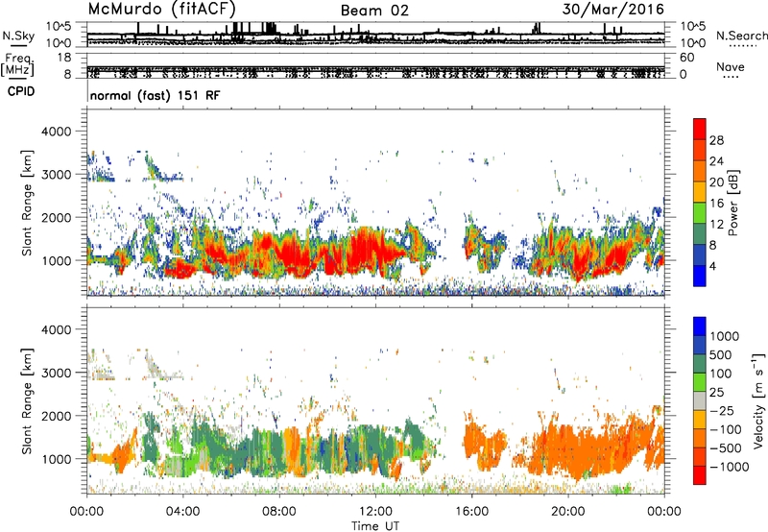Viewport: 768px width, 532px height.
Task: Click the 'N.Search' legend label
Action: [x=742, y=36]
